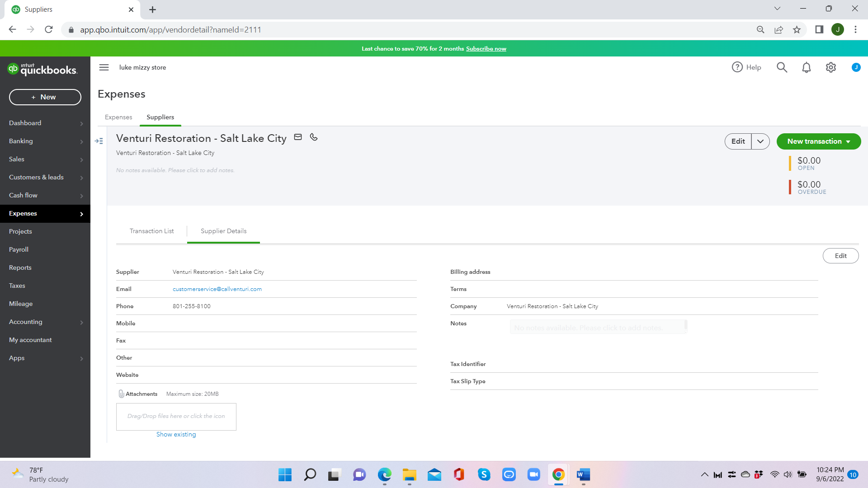Click the customerservice@callventuri.com email link
Image resolution: width=868 pixels, height=488 pixels.
pyautogui.click(x=217, y=289)
